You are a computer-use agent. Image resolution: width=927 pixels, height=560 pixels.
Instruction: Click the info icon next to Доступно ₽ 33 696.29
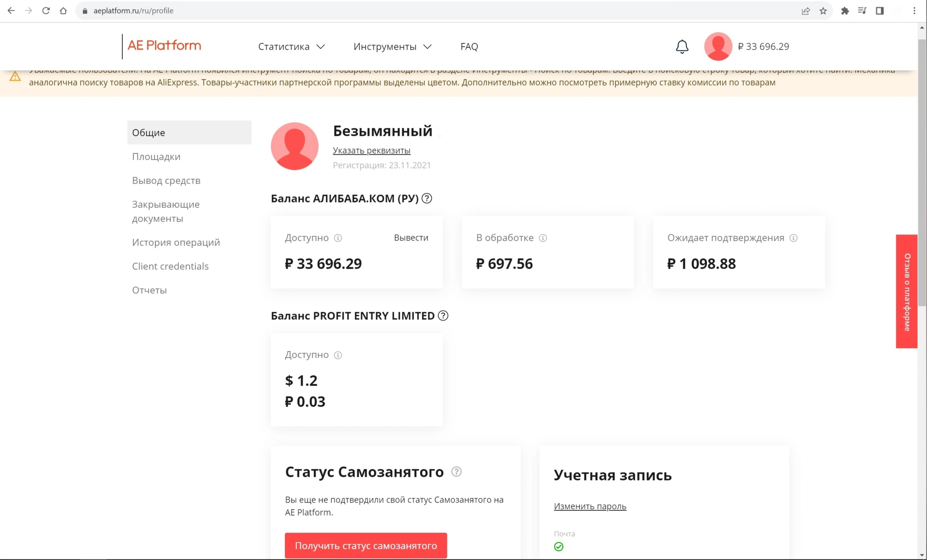pos(338,238)
